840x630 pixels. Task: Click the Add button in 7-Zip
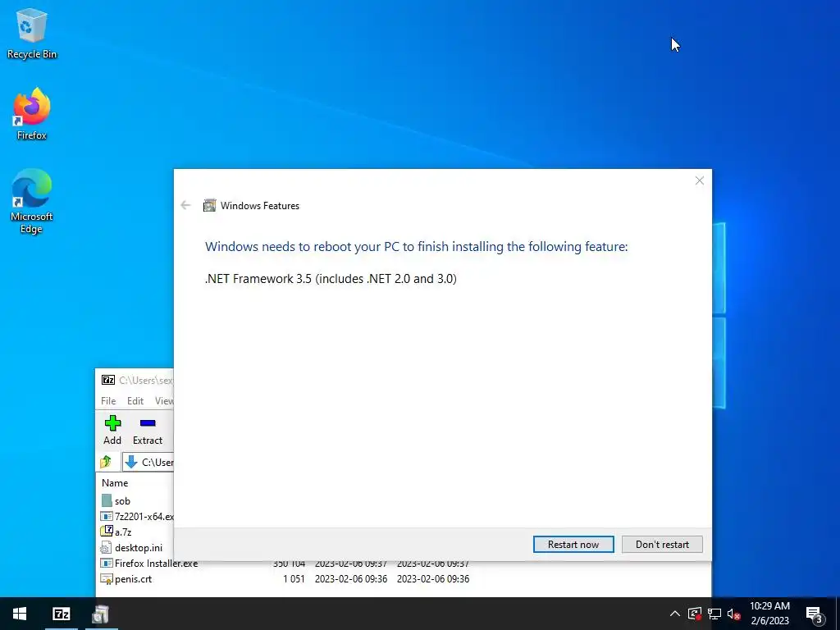(112, 430)
